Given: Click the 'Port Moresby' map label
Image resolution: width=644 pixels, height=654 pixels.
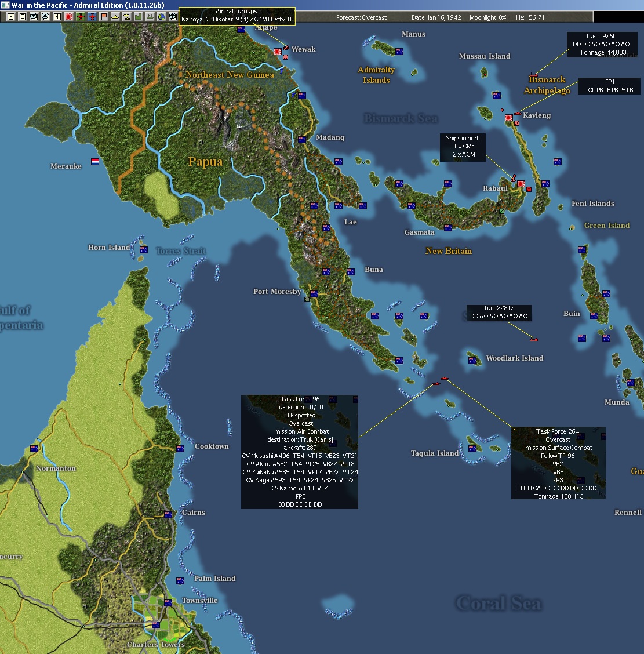Looking at the screenshot, I should pos(277,292).
